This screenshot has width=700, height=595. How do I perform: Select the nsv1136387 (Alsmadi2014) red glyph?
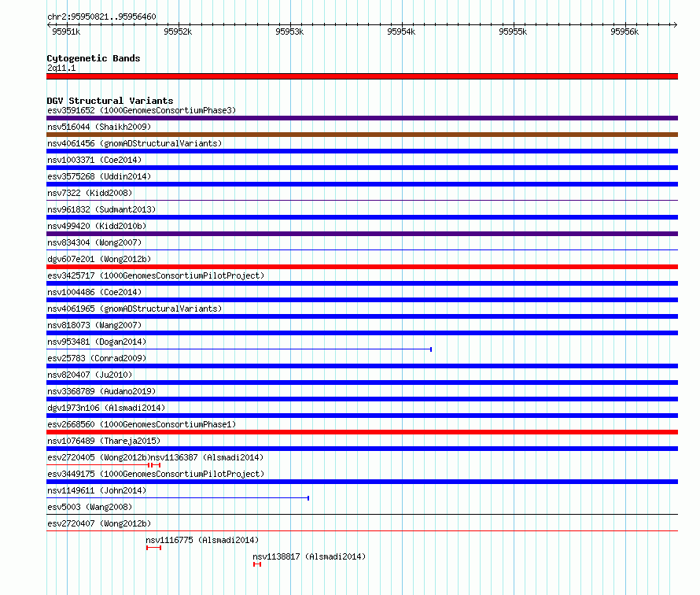coord(156,465)
